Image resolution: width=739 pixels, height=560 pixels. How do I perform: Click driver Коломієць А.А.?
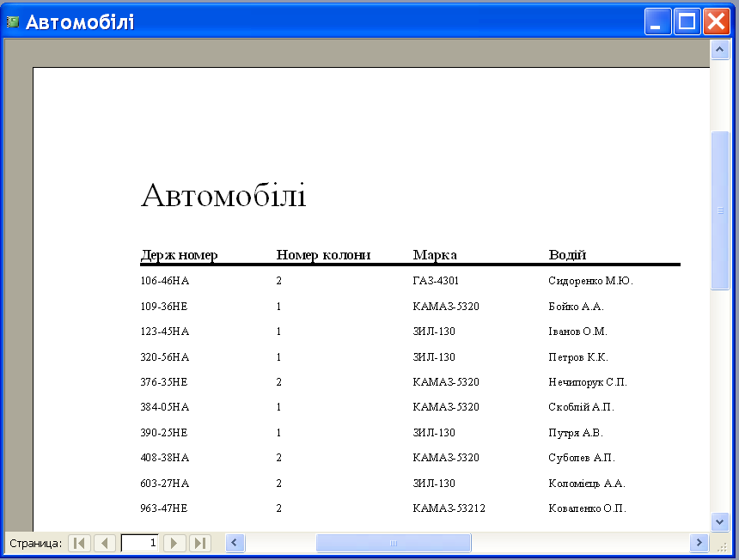pos(587,484)
